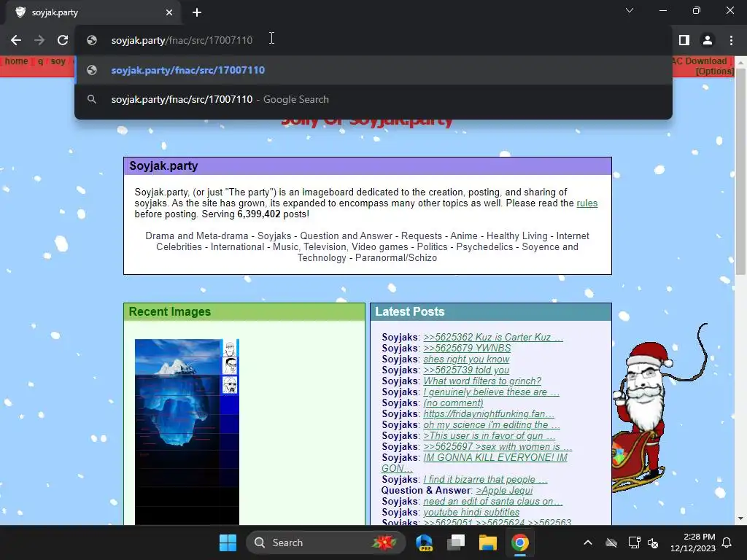The width and height of the screenshot is (747, 560).
Task: Open the tab search chevron
Action: click(x=630, y=10)
